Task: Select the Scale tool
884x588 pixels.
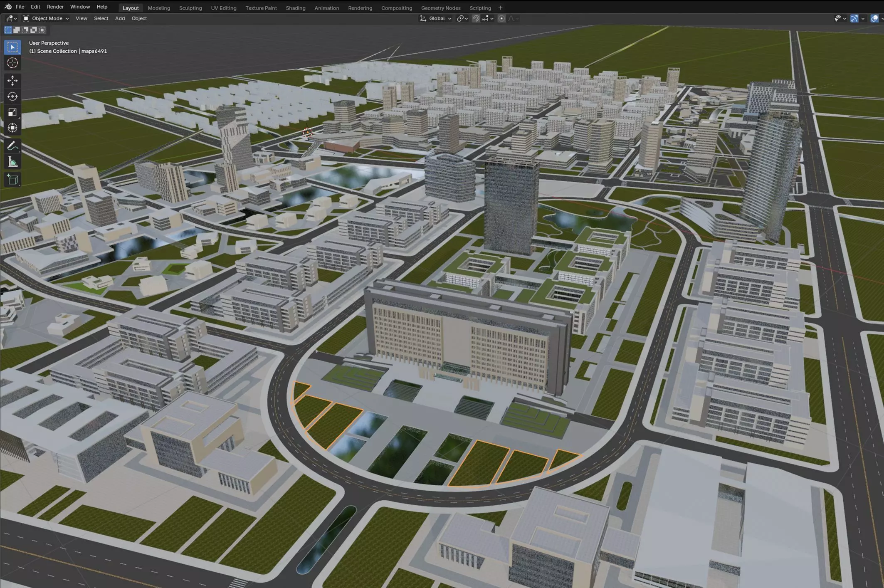Action: tap(12, 112)
